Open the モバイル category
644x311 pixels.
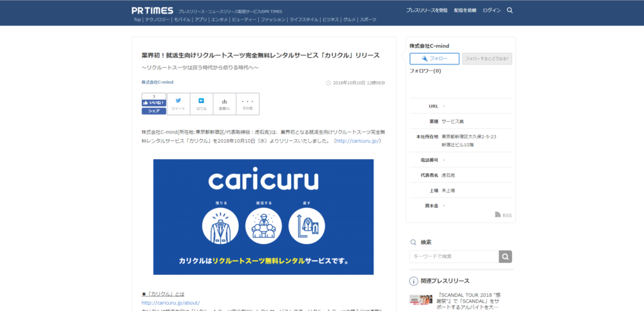pyautogui.click(x=182, y=19)
